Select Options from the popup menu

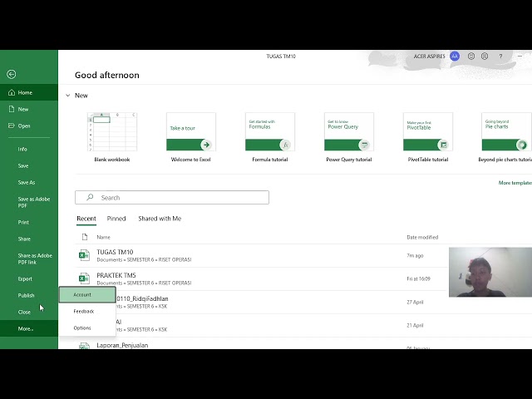point(87,328)
